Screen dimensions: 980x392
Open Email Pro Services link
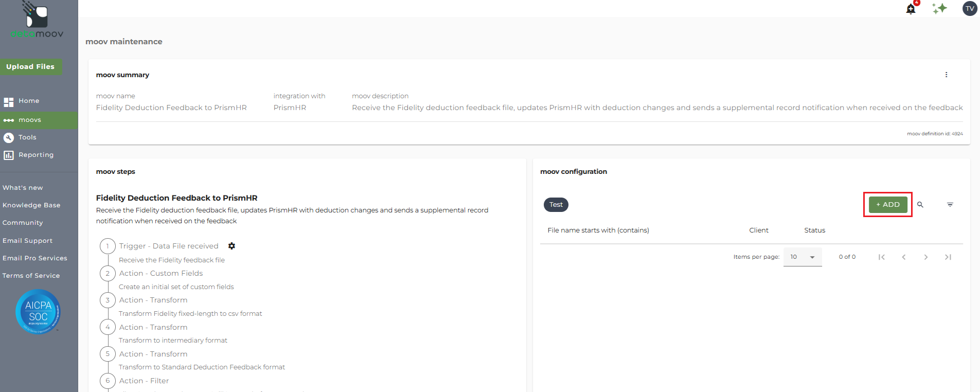click(x=35, y=258)
